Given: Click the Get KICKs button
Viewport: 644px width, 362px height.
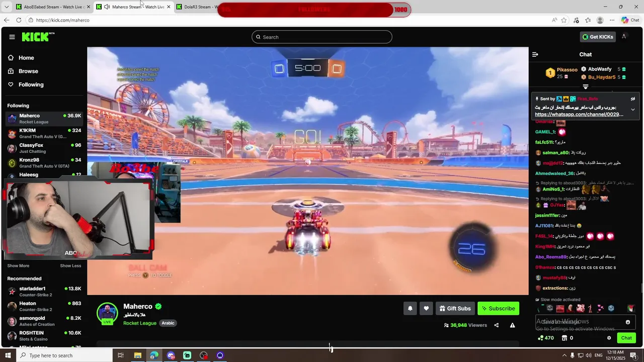Looking at the screenshot, I should [x=598, y=37].
